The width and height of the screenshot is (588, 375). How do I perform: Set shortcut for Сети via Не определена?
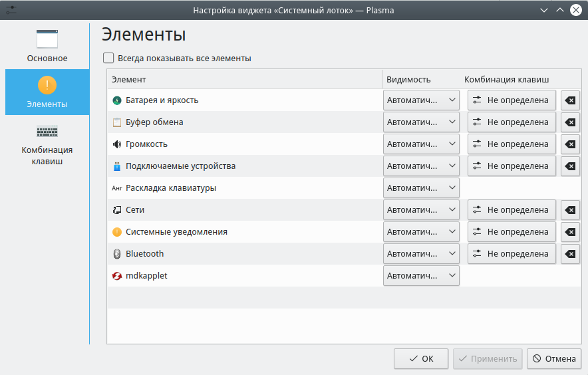pos(512,210)
